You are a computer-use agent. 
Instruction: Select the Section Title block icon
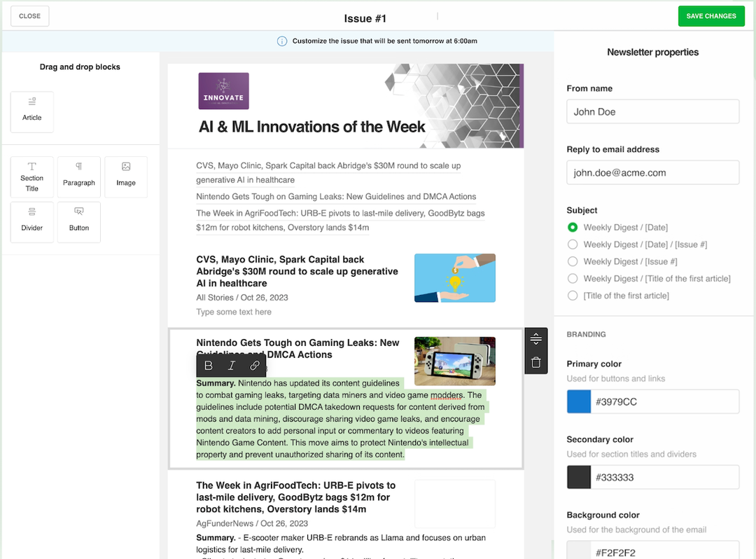click(x=31, y=177)
